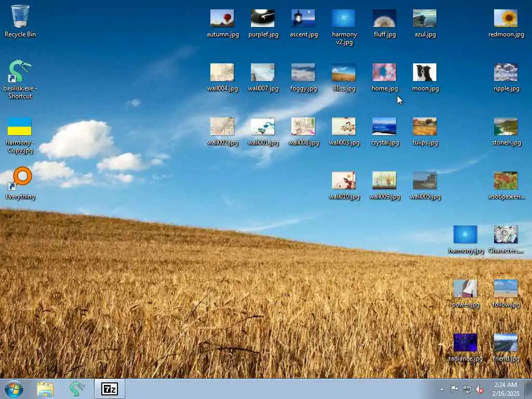532x399 pixels.
Task: Select the home.jpg file icon
Action: click(384, 77)
